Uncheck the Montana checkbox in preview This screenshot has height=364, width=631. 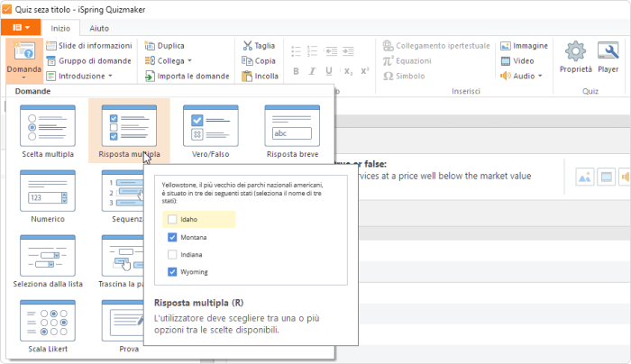click(x=172, y=237)
